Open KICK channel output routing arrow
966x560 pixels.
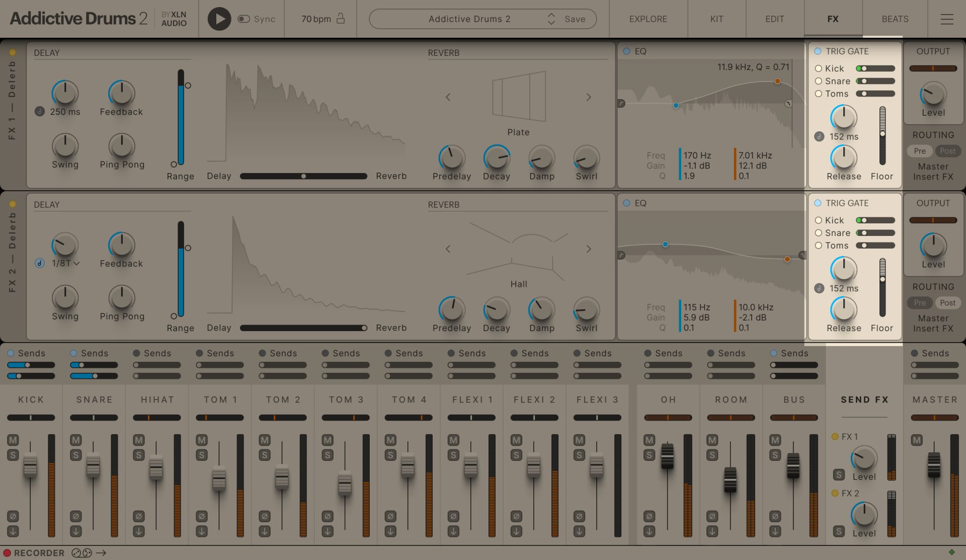tap(13, 531)
